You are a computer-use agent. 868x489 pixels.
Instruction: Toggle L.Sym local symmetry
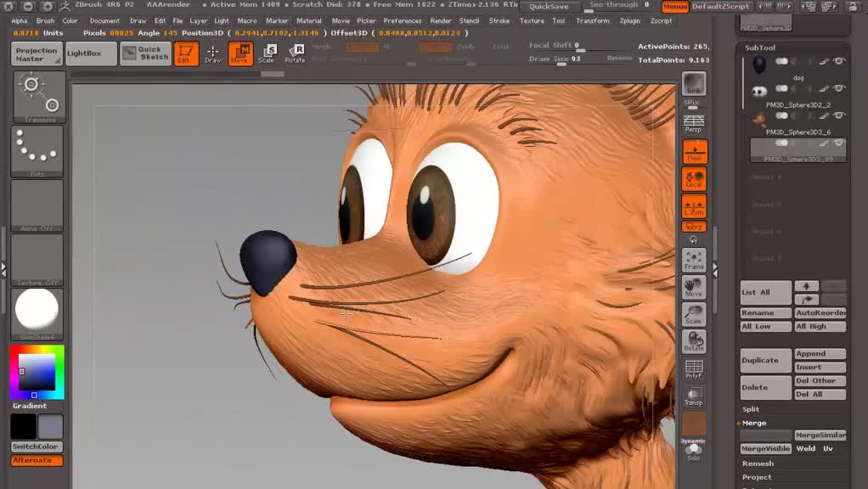[694, 205]
